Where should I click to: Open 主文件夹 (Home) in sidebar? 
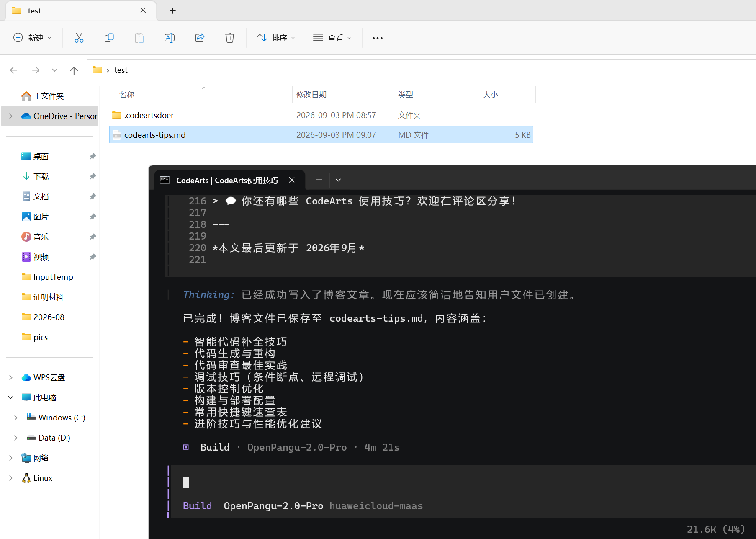[x=49, y=96]
